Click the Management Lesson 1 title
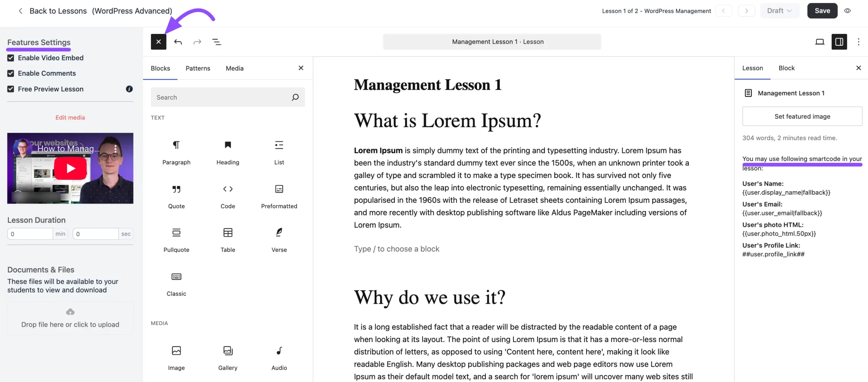This screenshot has height=382, width=868. point(428,85)
